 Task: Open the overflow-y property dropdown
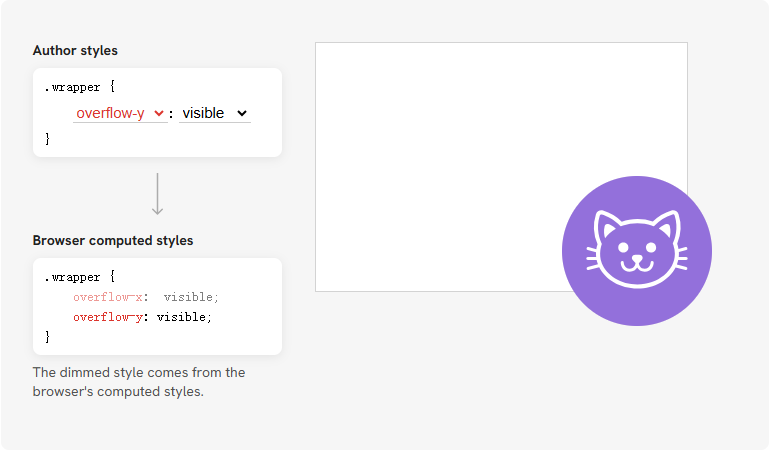(x=120, y=113)
